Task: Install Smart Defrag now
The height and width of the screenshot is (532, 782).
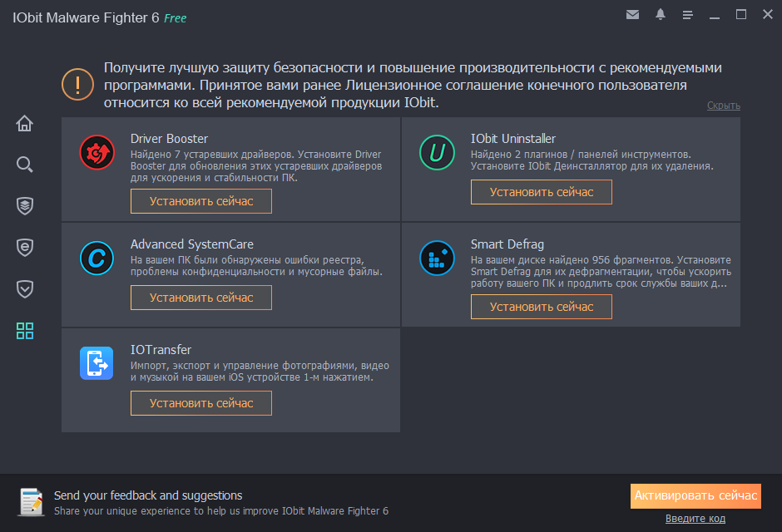Action: pyautogui.click(x=542, y=307)
